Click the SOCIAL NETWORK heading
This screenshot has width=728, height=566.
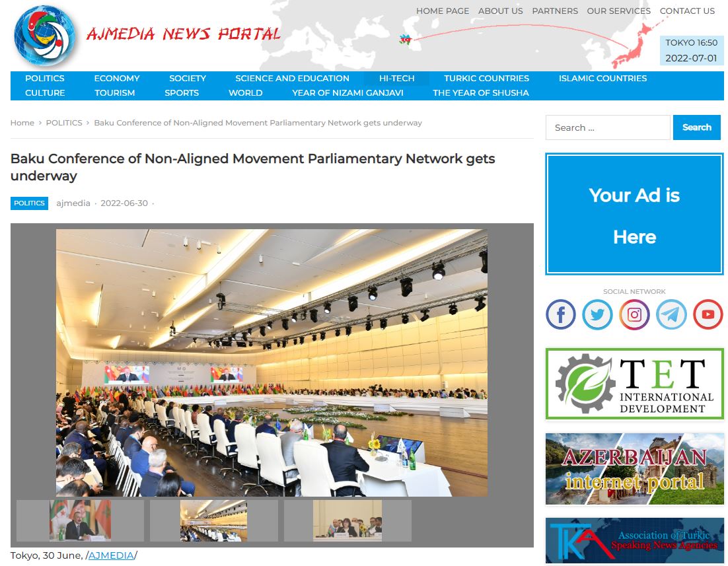pos(634,292)
